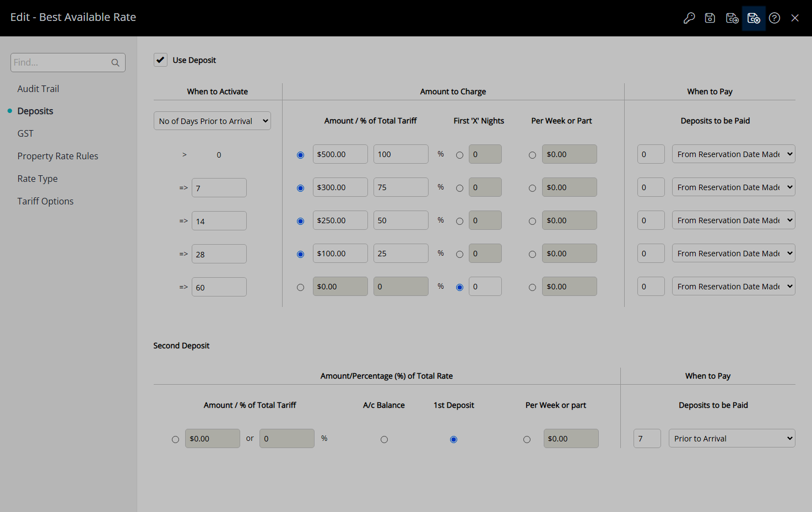812x512 pixels.
Task: Open Deposits to be Paid dropdown in $250.00 row
Action: [733, 220]
